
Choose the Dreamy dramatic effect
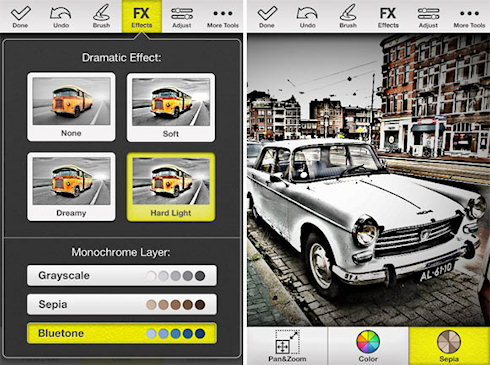click(71, 187)
